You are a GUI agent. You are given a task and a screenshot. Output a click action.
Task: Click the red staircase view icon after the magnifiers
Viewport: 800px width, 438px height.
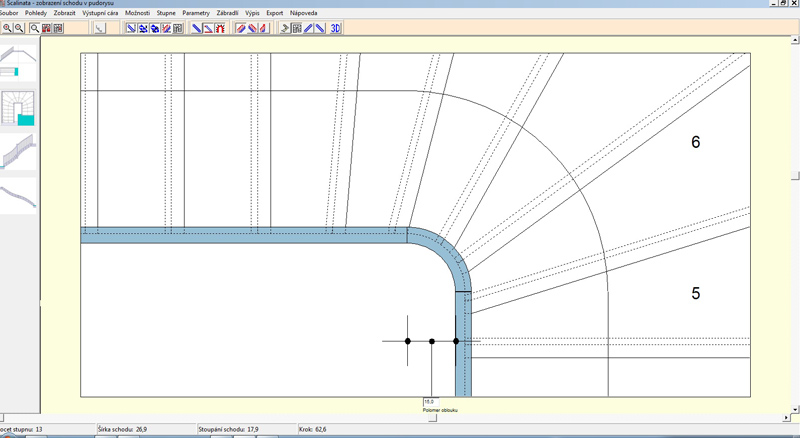(46, 28)
